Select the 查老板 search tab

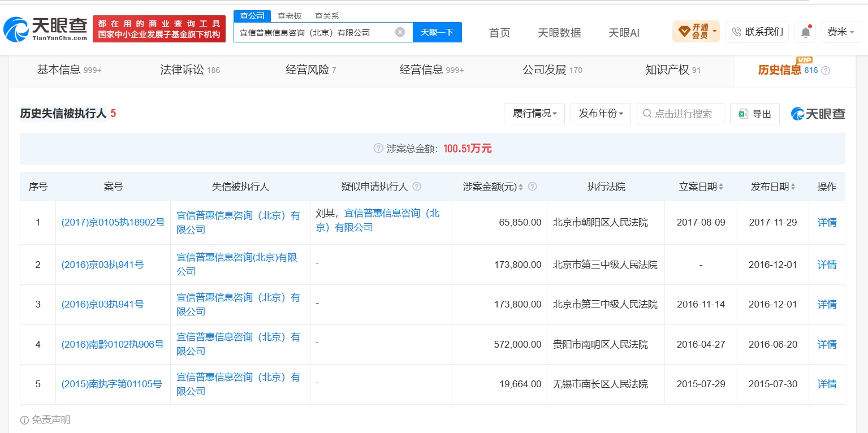click(290, 16)
